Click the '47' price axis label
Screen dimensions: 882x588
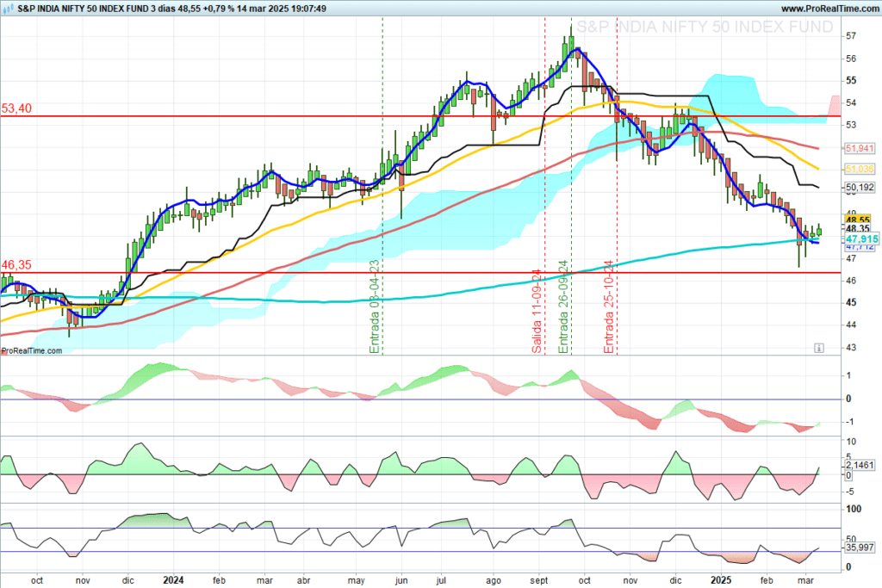851,258
